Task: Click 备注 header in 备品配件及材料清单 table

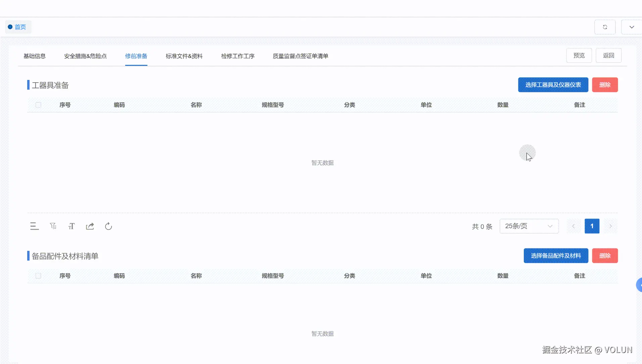Action: tap(580, 276)
